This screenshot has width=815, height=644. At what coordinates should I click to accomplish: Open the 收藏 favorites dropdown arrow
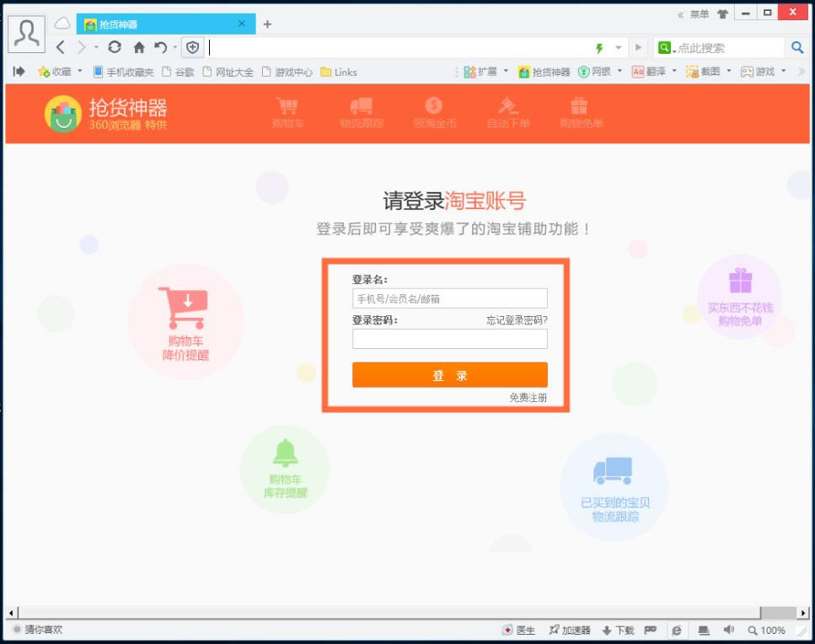(80, 71)
